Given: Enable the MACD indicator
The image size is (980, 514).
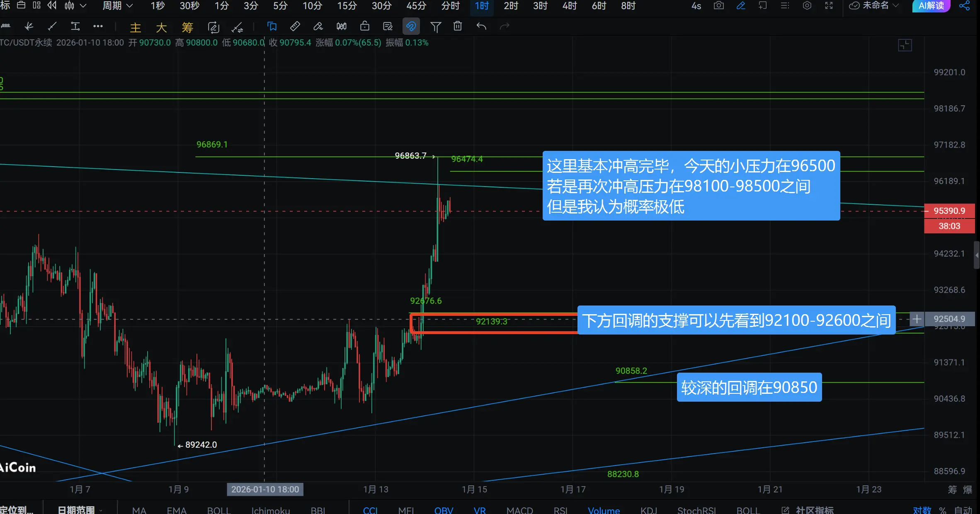Looking at the screenshot, I should point(519,510).
